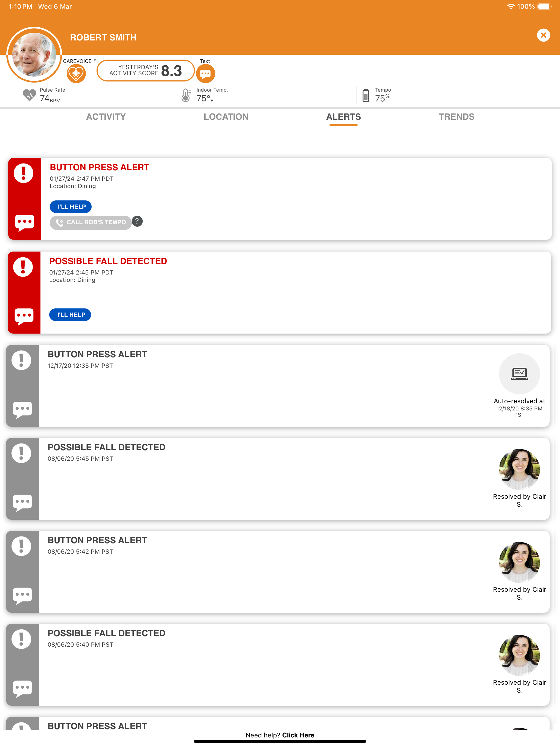Tap gray exclamation icon on 12/17/20 alert
This screenshot has width=560, height=747.
point(21,360)
